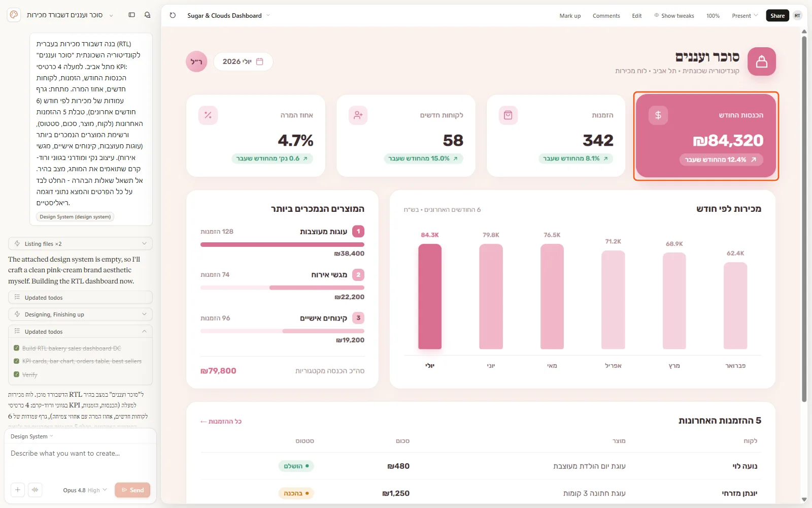Toggle the Verify todo checkbox
The height and width of the screenshot is (508, 812).
17,374
